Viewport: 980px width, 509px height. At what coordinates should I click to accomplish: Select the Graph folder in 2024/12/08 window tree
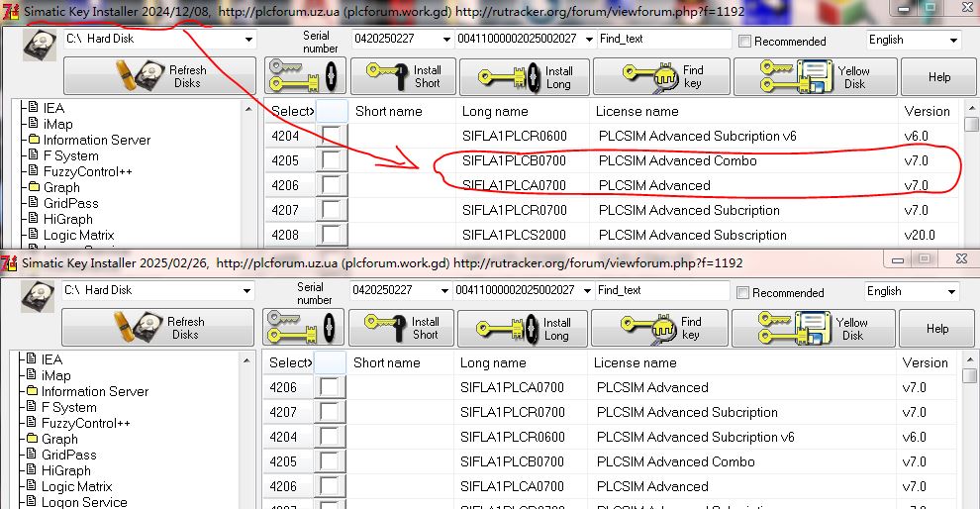click(61, 187)
